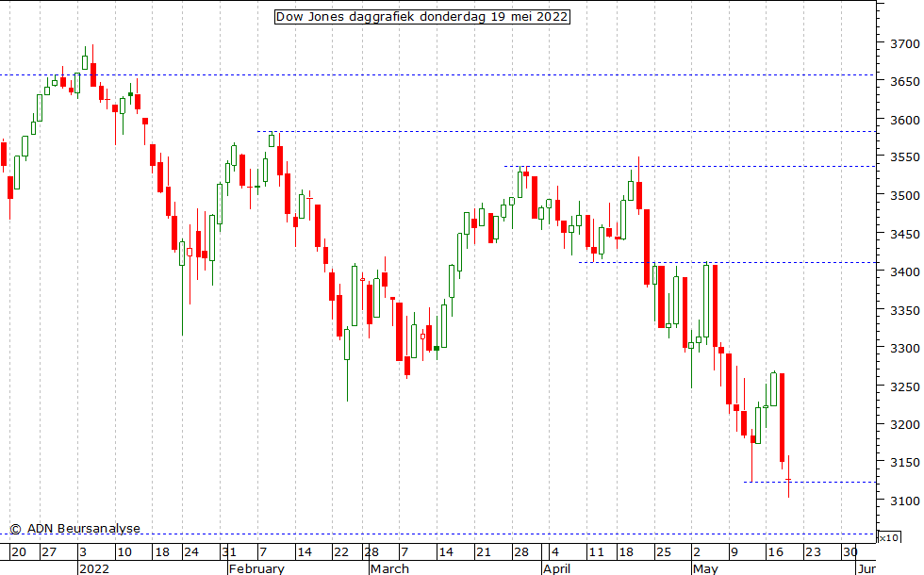Select the 3400 price axis label
The height and width of the screenshot is (575, 924).
pyautogui.click(x=904, y=272)
